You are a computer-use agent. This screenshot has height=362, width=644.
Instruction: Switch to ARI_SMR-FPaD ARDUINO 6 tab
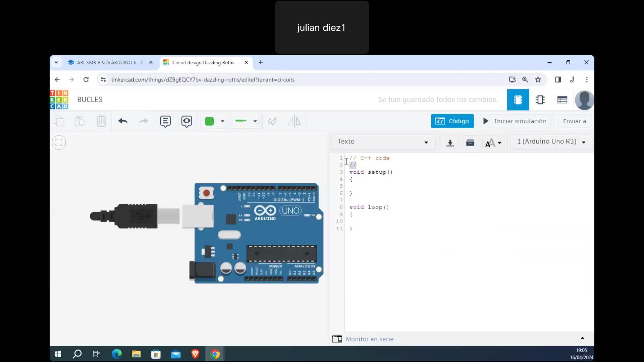[106, 63]
